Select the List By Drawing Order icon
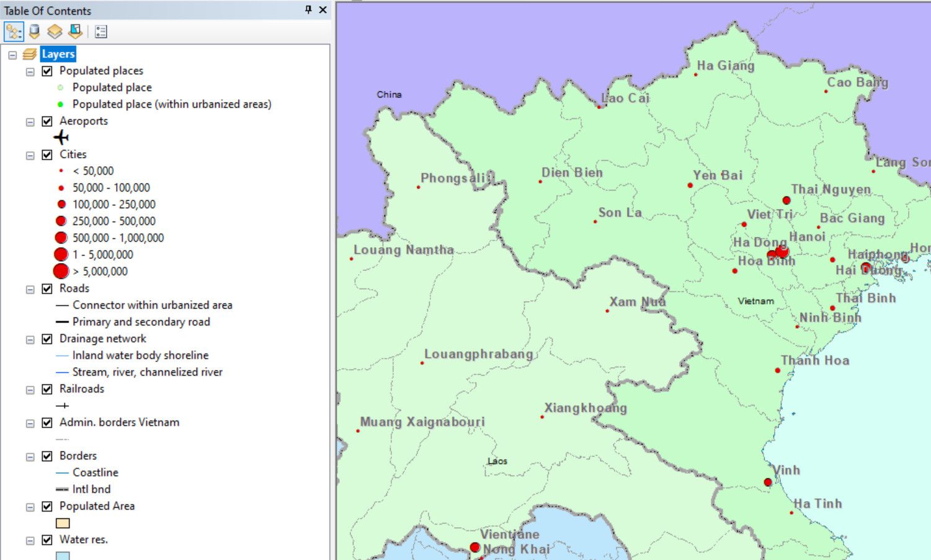Image resolution: width=931 pixels, height=560 pixels. (13, 32)
